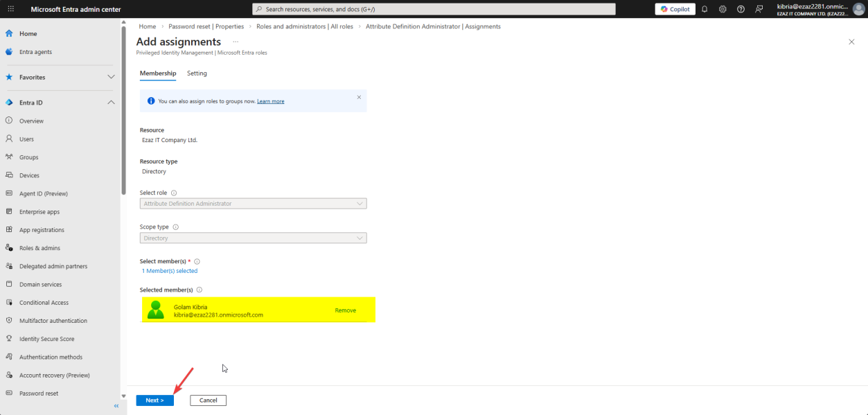
Task: Select the Entra ID diamond icon
Action: pos(9,103)
